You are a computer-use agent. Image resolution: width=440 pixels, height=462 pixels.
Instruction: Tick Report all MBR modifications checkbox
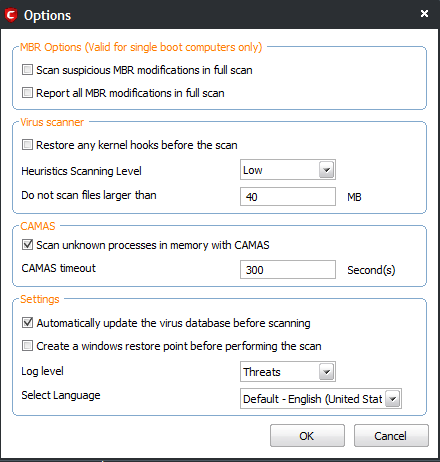point(27,93)
